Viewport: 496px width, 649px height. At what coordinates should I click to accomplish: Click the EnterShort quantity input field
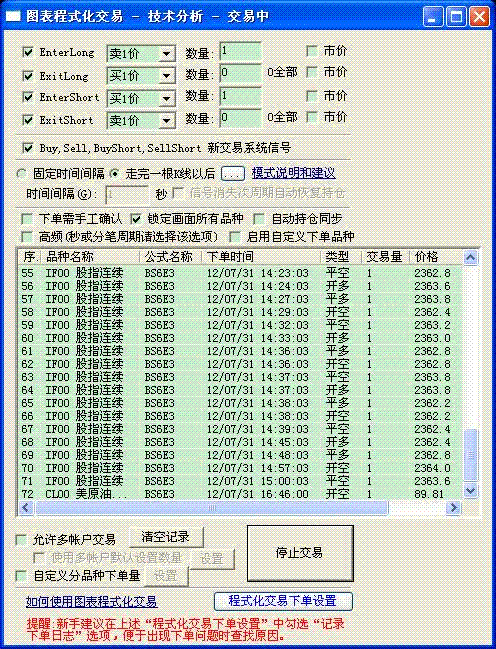coord(241,97)
